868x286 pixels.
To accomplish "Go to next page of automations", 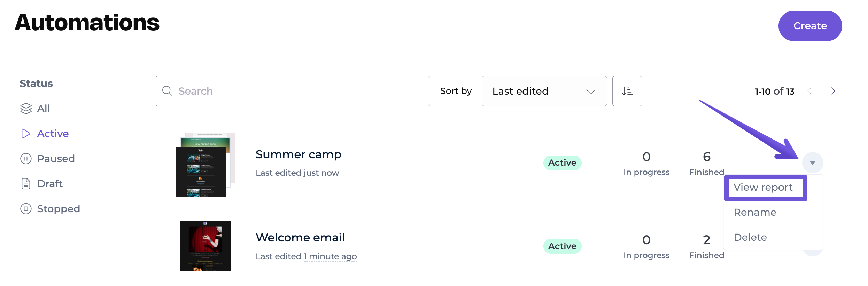I will coord(833,91).
